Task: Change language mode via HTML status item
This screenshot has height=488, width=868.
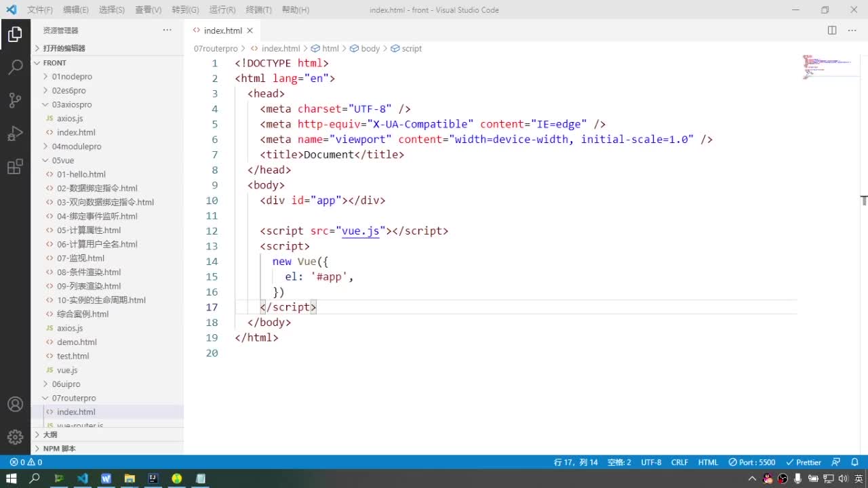Action: pos(708,462)
